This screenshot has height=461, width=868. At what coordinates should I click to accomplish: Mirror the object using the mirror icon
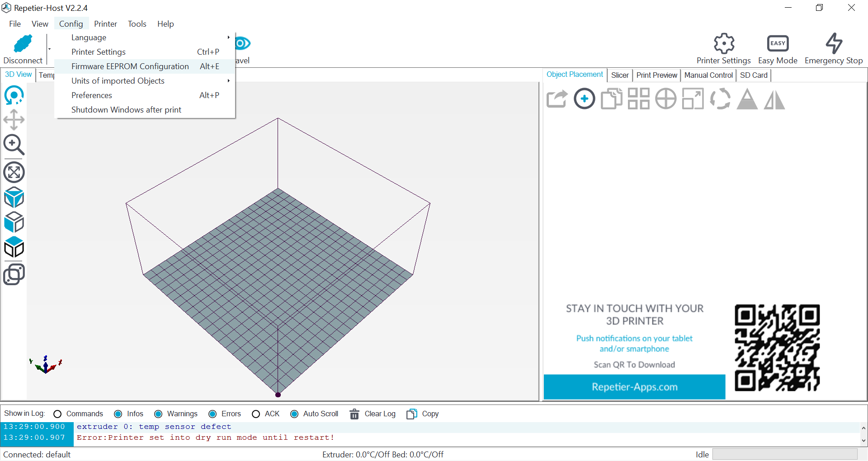(x=774, y=99)
